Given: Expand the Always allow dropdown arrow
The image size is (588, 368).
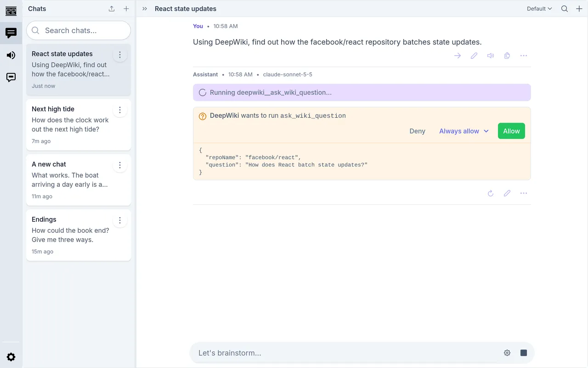Looking at the screenshot, I should 486,131.
